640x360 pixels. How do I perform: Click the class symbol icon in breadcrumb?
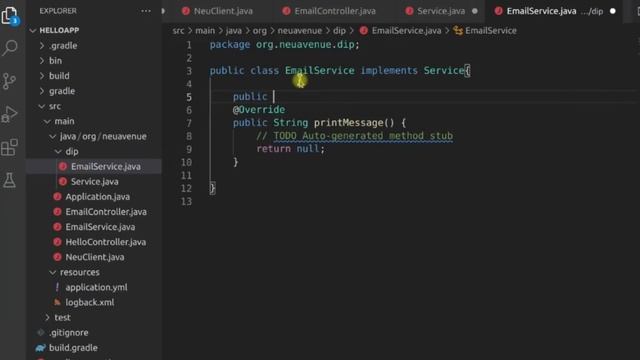(458, 31)
